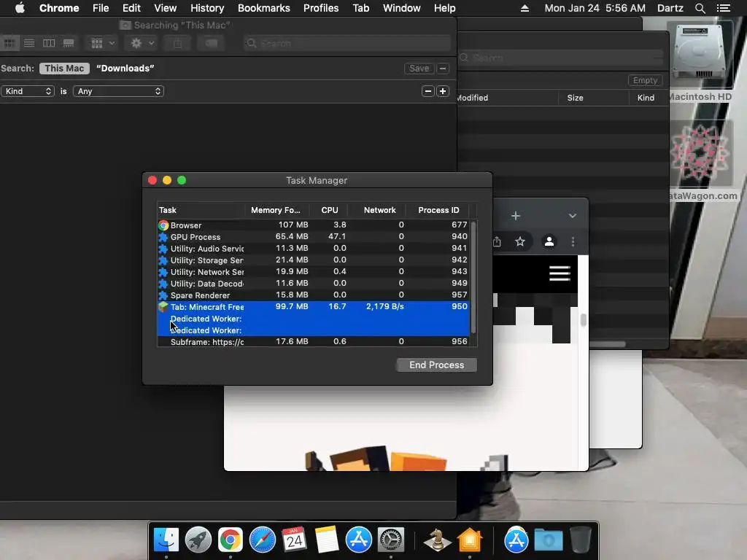The width and height of the screenshot is (747, 560).
Task: Add a new tab with plus button
Action: pyautogui.click(x=516, y=216)
